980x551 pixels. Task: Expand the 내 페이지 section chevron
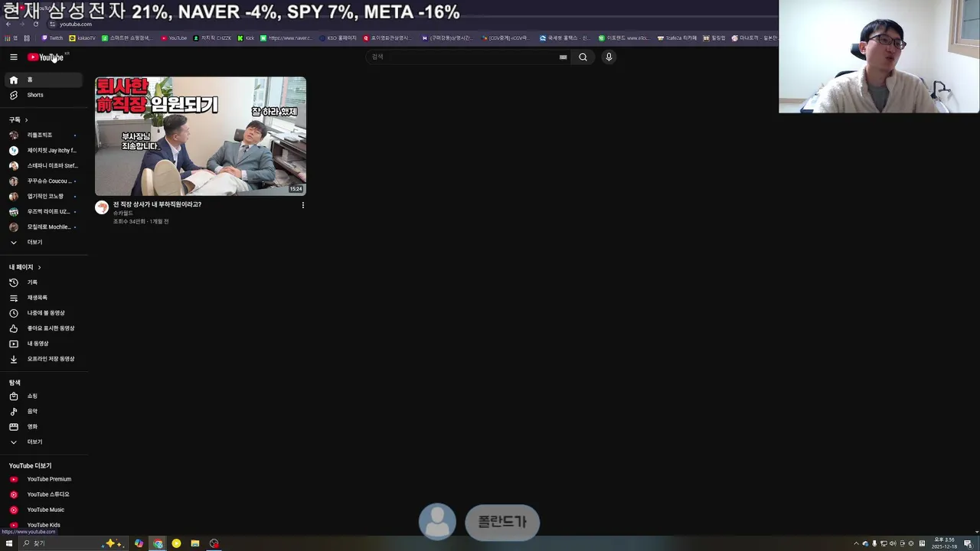pos(39,267)
